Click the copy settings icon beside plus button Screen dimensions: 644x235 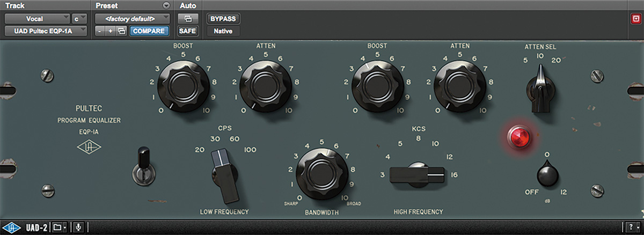pos(122,31)
